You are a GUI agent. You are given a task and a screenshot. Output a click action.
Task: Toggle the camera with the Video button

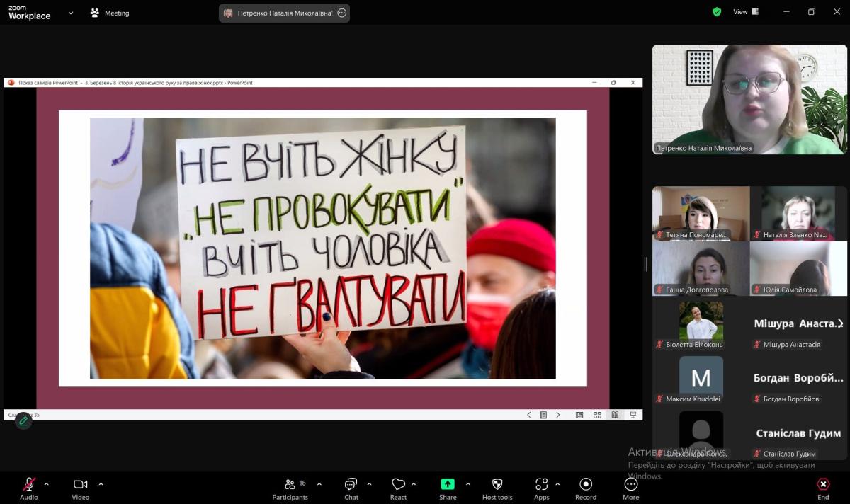pos(80,485)
